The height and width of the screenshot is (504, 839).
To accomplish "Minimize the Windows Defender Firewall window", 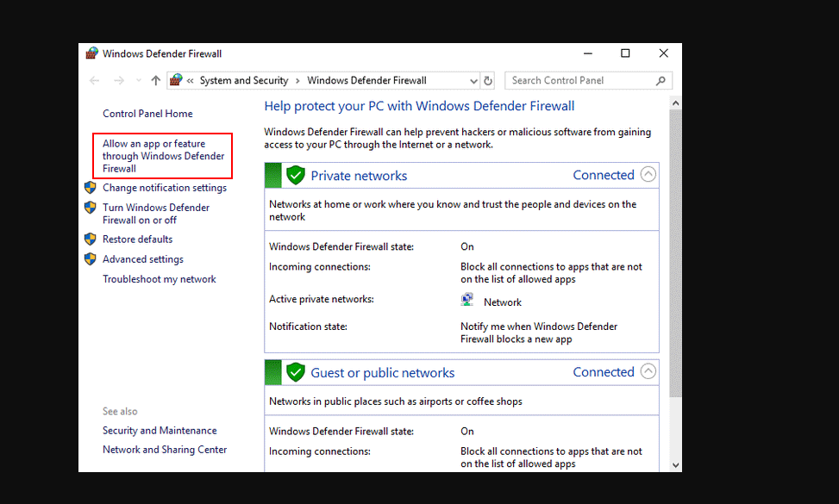I will click(x=588, y=53).
